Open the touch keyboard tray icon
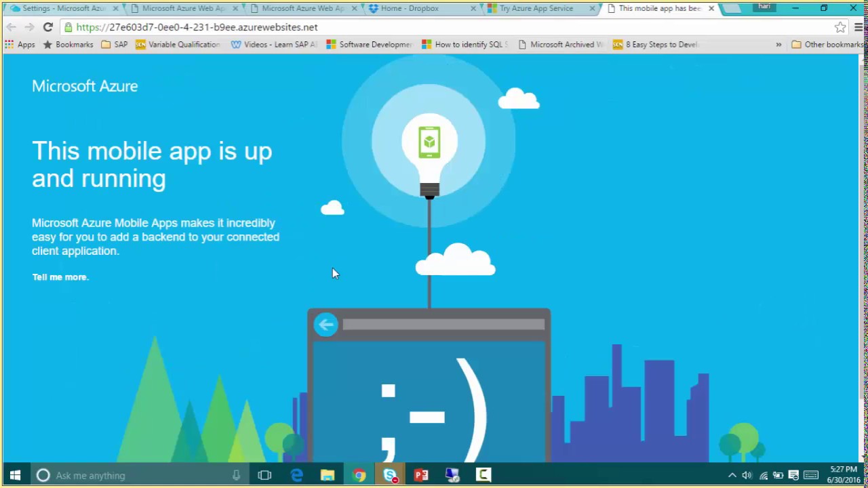868x488 pixels. pyautogui.click(x=810, y=475)
